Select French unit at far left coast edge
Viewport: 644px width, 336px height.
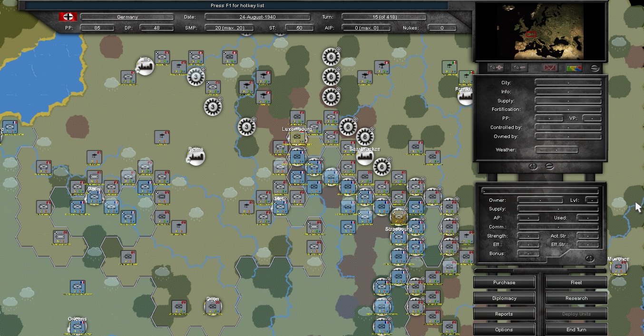[10, 127]
